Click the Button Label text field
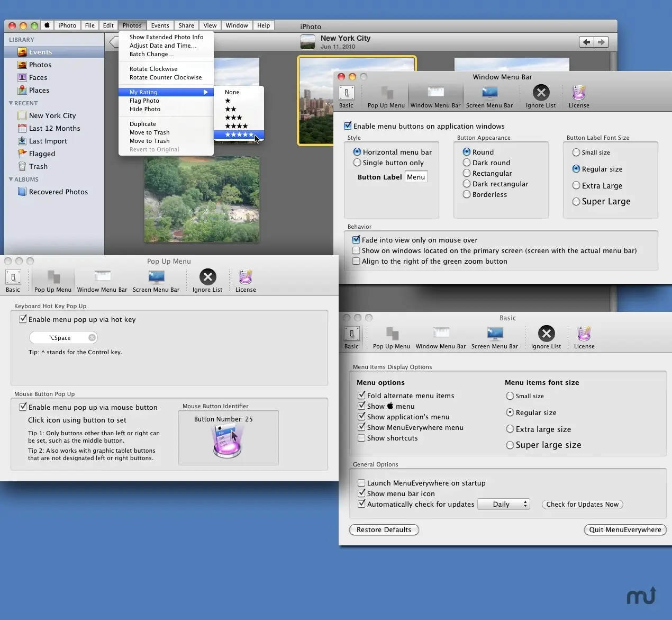The height and width of the screenshot is (620, 672). [x=416, y=177]
